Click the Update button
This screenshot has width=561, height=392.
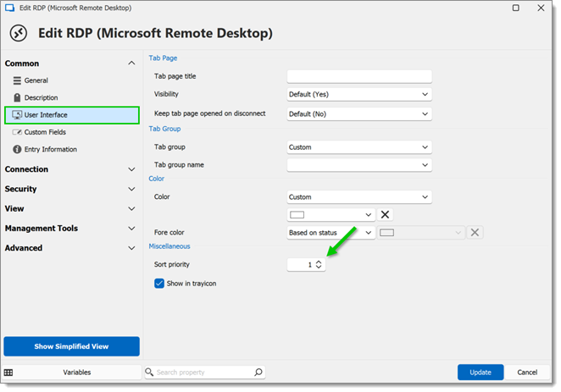(x=480, y=373)
